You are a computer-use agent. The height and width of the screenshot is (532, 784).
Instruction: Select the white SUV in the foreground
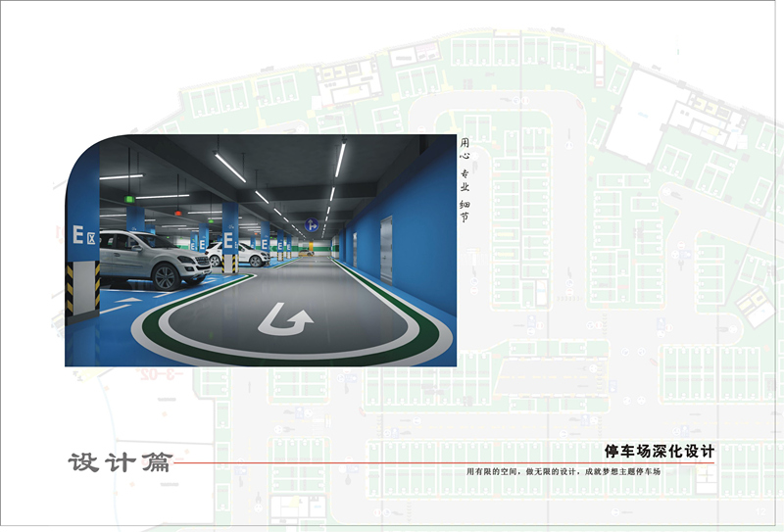(152, 258)
